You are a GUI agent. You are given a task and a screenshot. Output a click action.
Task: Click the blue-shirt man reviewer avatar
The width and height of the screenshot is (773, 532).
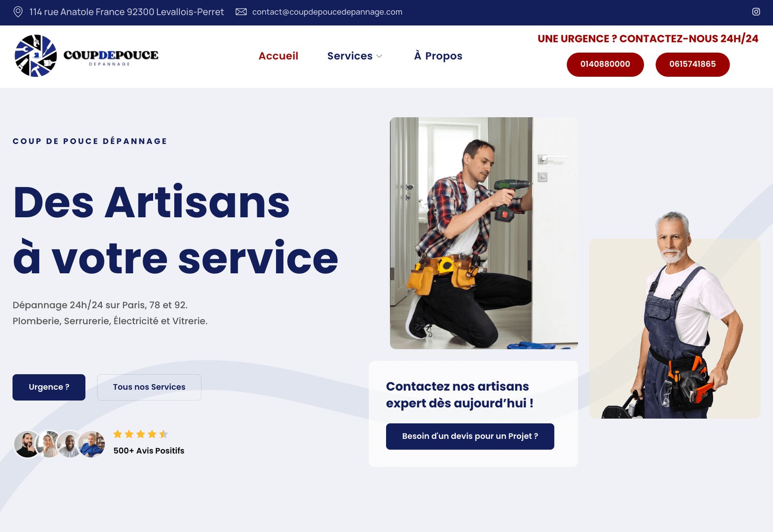coord(92,444)
